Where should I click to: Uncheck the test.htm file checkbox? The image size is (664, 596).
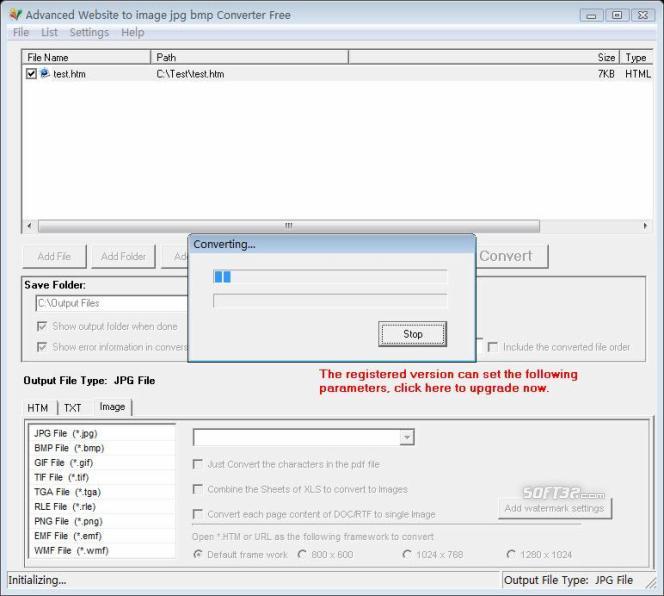pos(31,74)
